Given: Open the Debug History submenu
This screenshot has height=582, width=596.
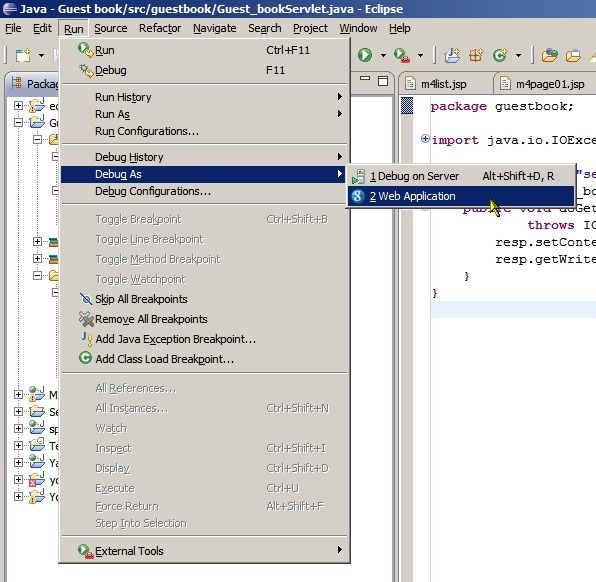Looking at the screenshot, I should tap(204, 157).
